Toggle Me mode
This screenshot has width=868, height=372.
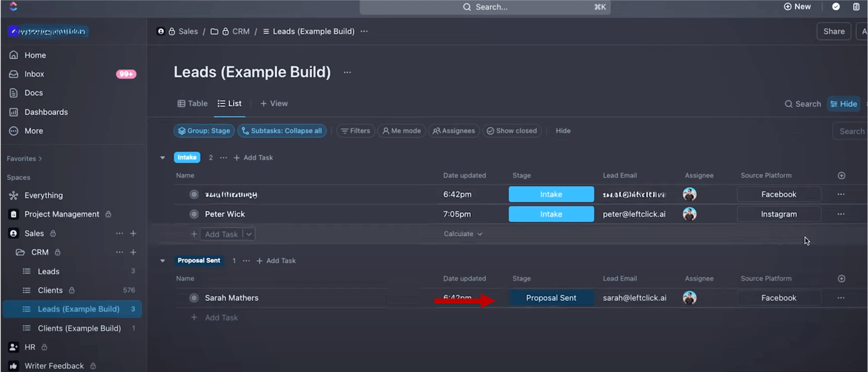[402, 131]
